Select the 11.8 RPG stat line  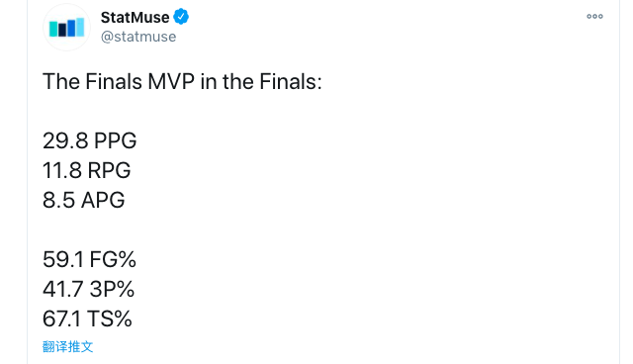click(x=86, y=170)
